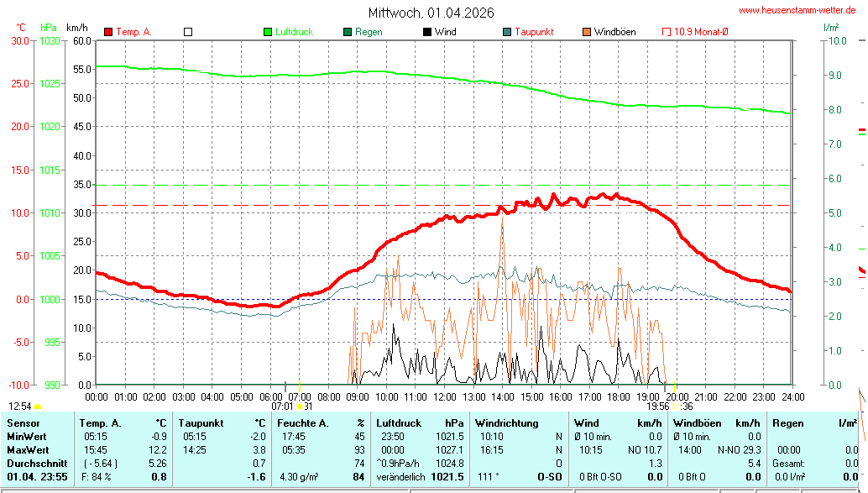Click the empty white legend box
The height and width of the screenshot is (493, 868).
[188, 32]
